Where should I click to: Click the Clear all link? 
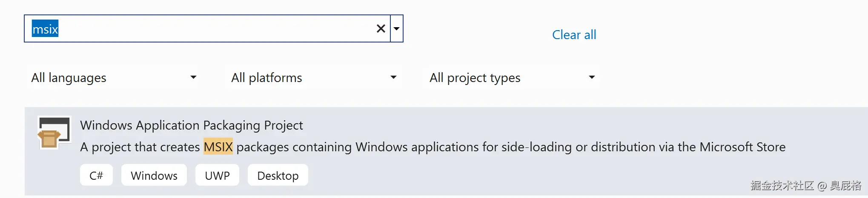[574, 35]
